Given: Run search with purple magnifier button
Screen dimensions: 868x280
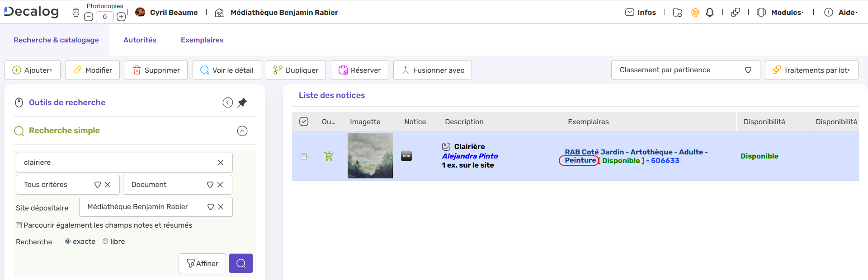Looking at the screenshot, I should pos(241,263).
